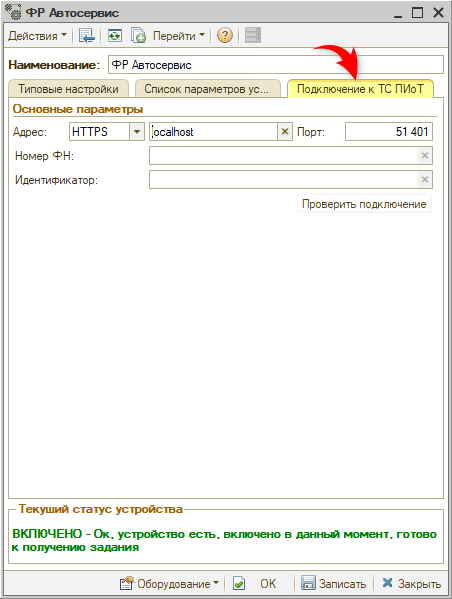
Task: Click the refresh toolbar icon
Action: tap(115, 36)
